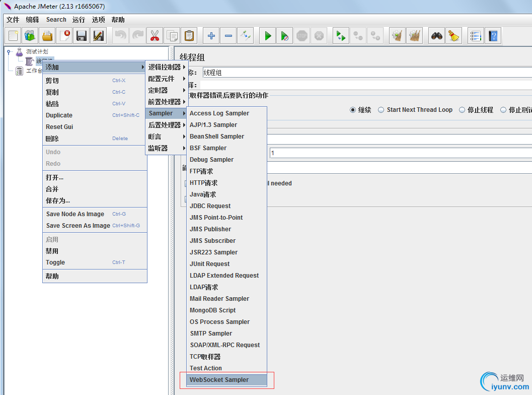Screen dimensions: 532x395
Task: Expand the 配置元件 submenu
Action: (x=166, y=79)
